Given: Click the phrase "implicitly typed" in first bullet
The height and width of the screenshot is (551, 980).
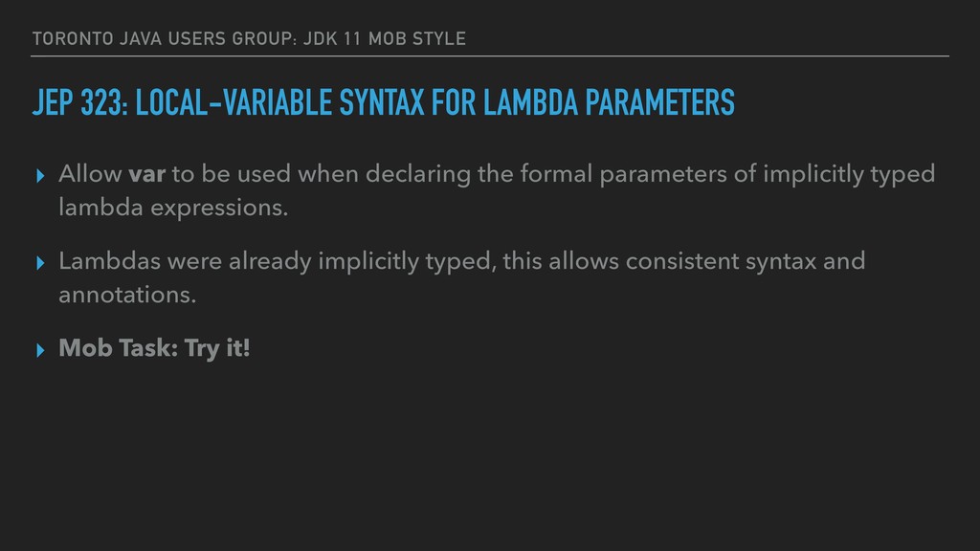Looking at the screenshot, I should tap(849, 174).
